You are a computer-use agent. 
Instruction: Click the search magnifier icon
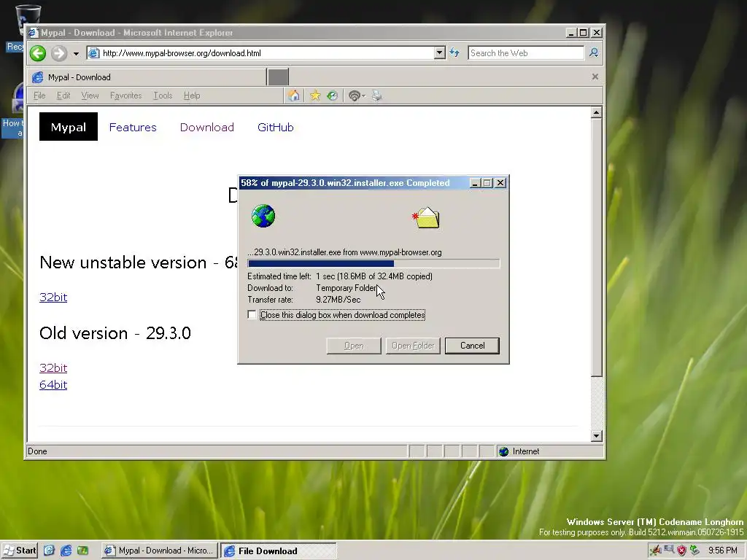point(594,52)
